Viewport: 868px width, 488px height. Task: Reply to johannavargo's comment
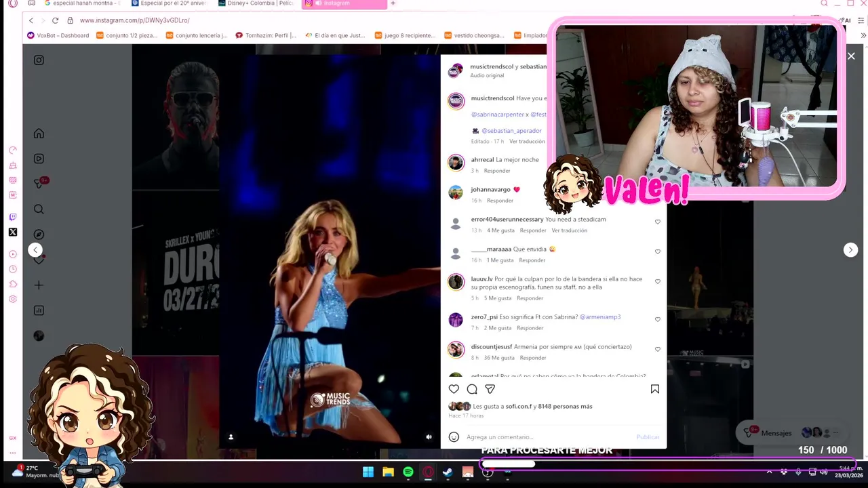pos(500,201)
